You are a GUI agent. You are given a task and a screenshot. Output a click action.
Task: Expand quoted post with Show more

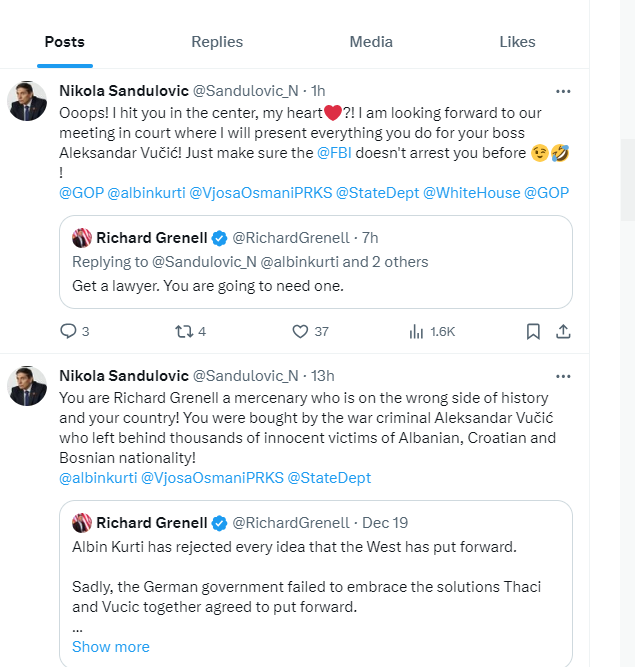pos(111,647)
